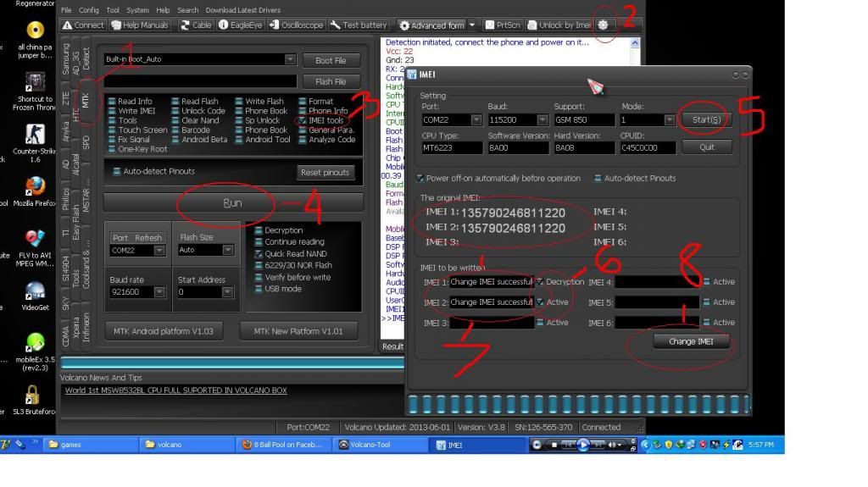868x487 pixels.
Task: Click the gear settings icon in toolbar
Action: click(603, 25)
